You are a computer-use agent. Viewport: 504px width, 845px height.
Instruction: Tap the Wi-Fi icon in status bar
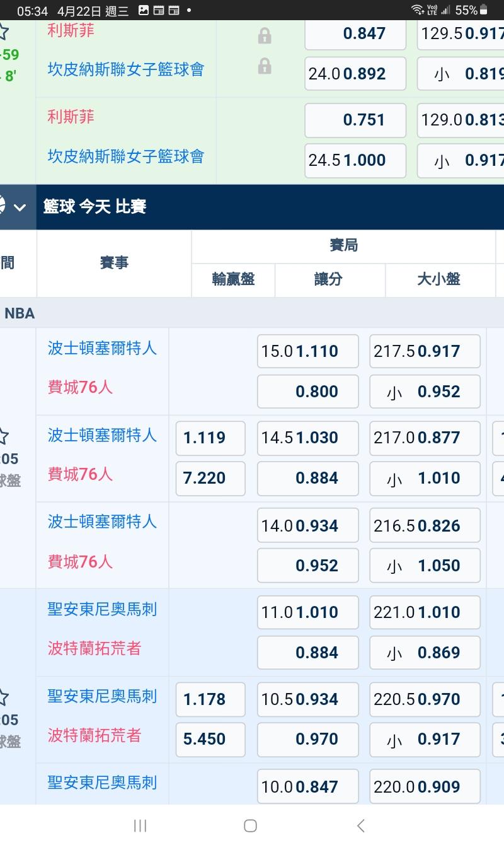[x=417, y=10]
